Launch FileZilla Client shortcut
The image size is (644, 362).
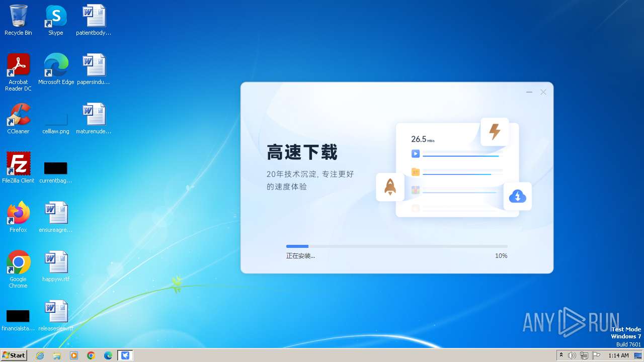point(18,168)
